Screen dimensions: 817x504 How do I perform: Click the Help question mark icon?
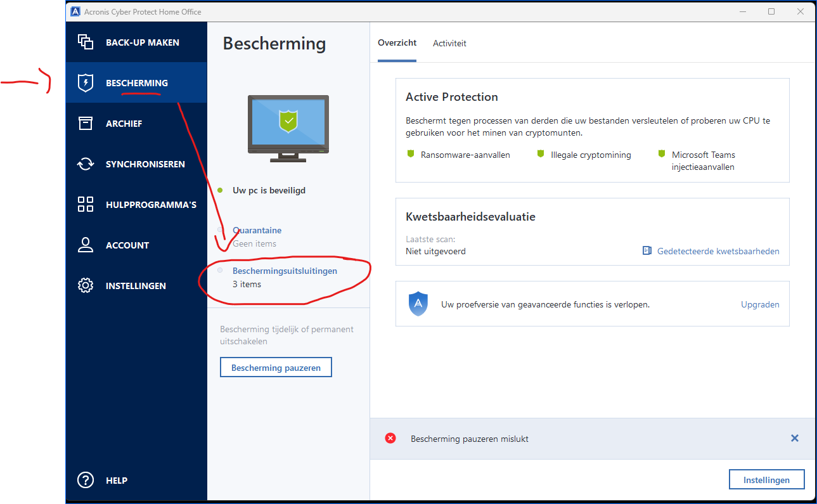(x=86, y=481)
